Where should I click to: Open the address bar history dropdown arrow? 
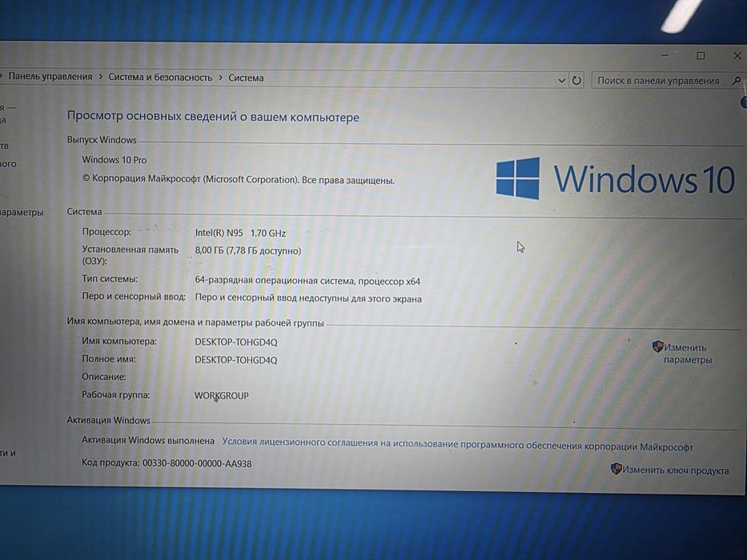(562, 81)
